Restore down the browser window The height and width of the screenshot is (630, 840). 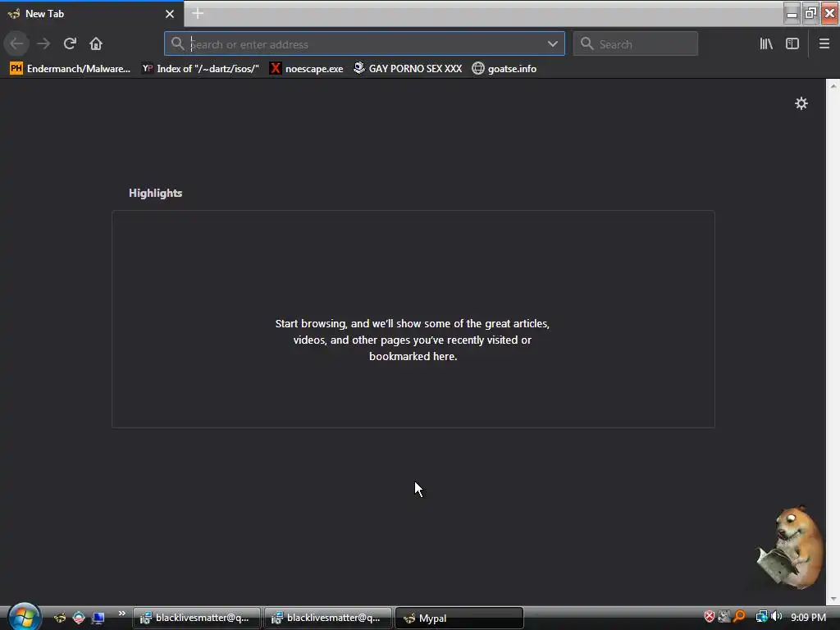point(810,13)
